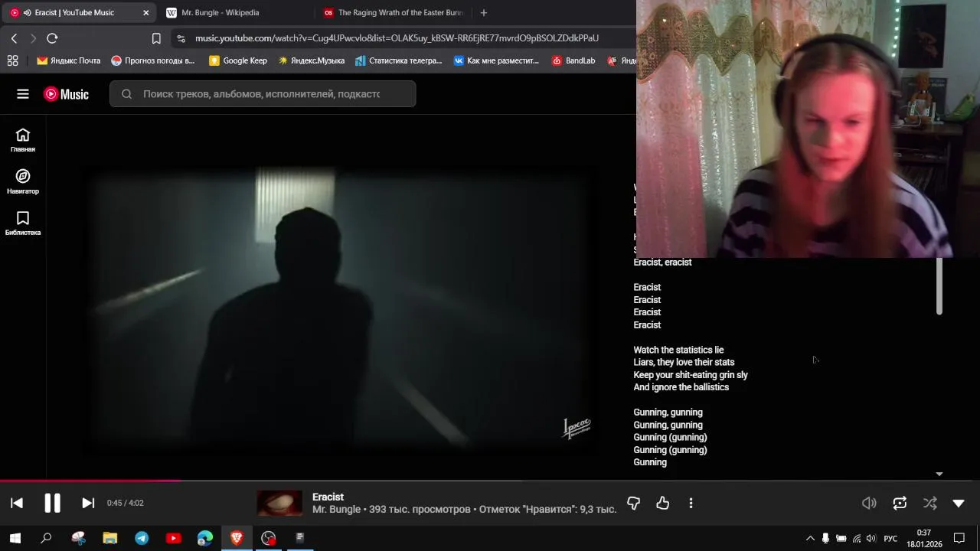980x551 pixels.
Task: Open a new browser tab
Action: tap(483, 12)
